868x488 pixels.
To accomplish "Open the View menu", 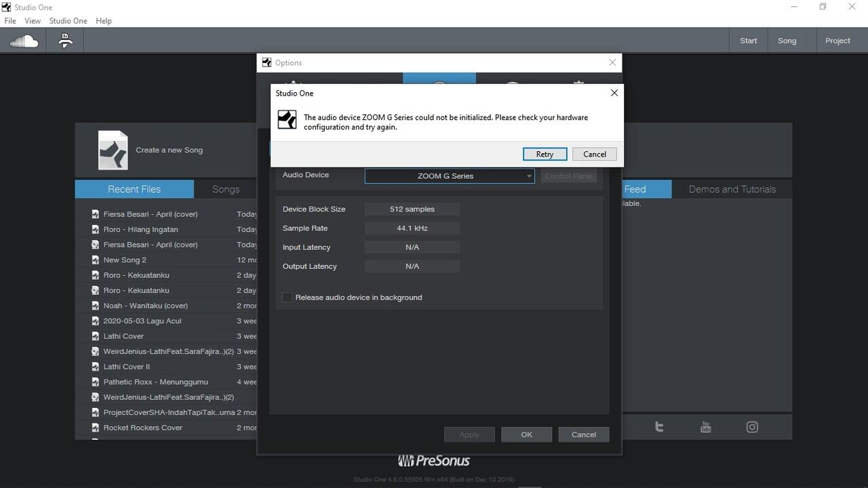I will 32,20.
